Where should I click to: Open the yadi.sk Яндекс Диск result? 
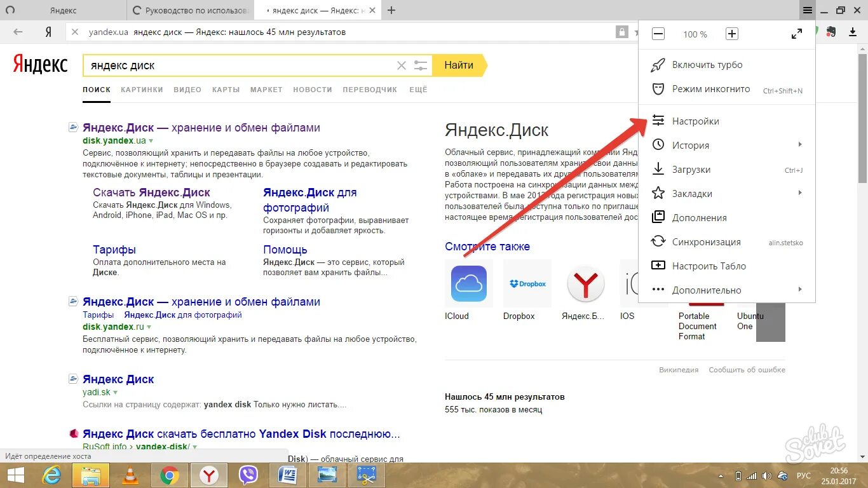(118, 379)
